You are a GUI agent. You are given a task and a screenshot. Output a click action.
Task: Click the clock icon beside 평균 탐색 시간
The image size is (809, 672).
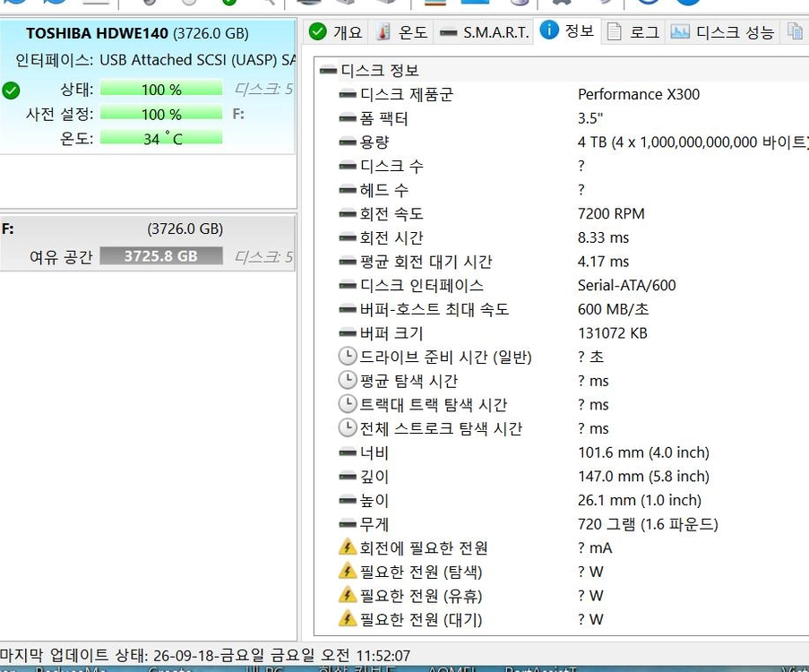(348, 380)
